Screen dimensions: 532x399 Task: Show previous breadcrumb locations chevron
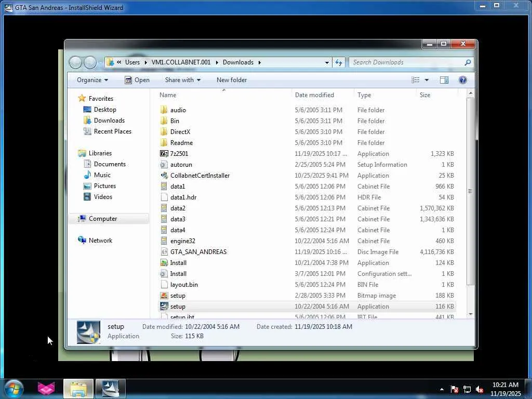click(119, 62)
